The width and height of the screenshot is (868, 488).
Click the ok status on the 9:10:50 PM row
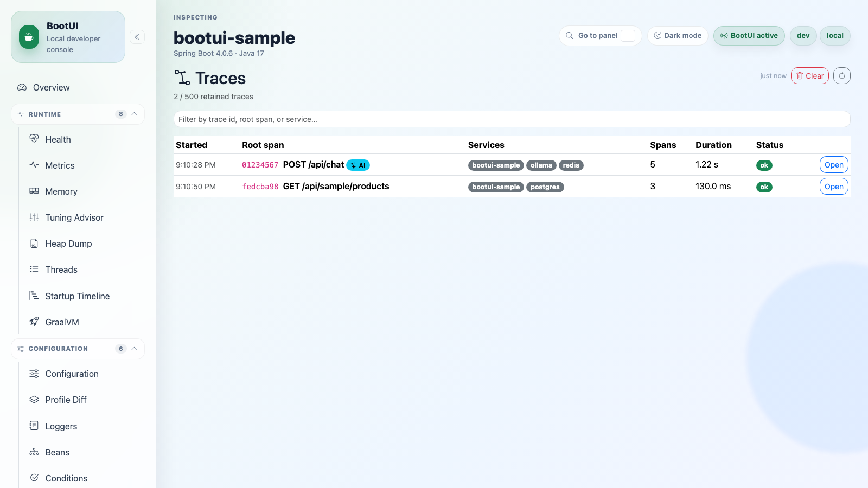764,187
